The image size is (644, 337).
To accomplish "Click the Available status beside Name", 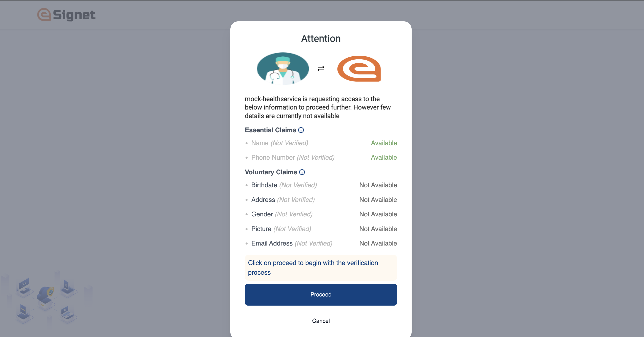I will (384, 143).
